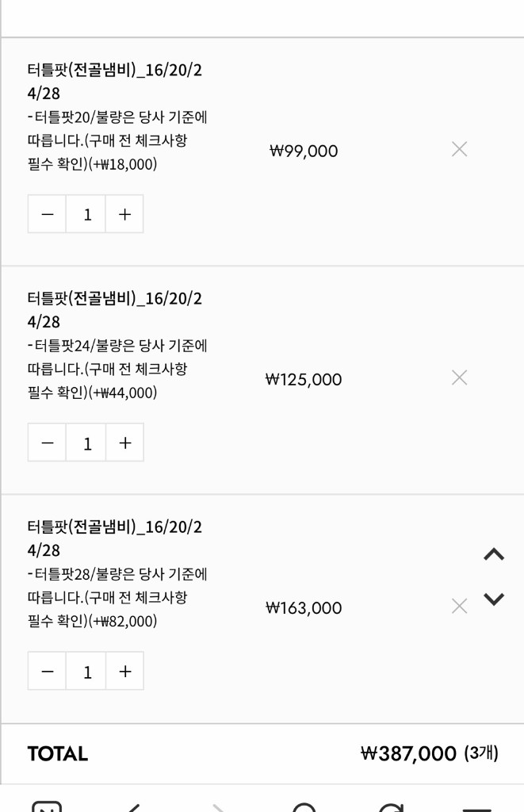Select the quantity field of the first item

click(86, 213)
